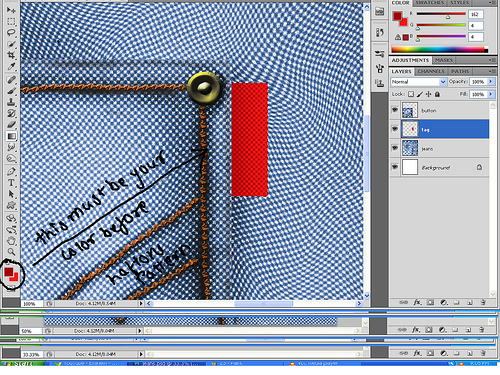Viewport: 500px width, 375px height.
Task: Toggle Lock position
Action: [x=428, y=94]
